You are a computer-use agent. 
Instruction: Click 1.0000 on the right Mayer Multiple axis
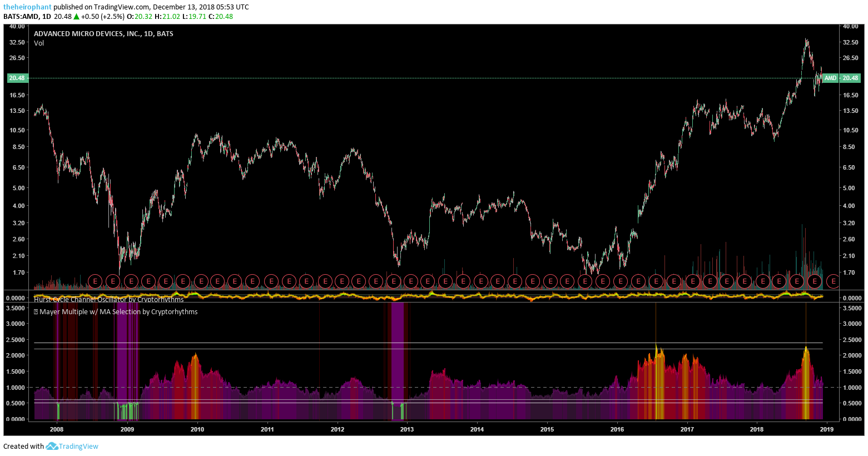coord(852,388)
